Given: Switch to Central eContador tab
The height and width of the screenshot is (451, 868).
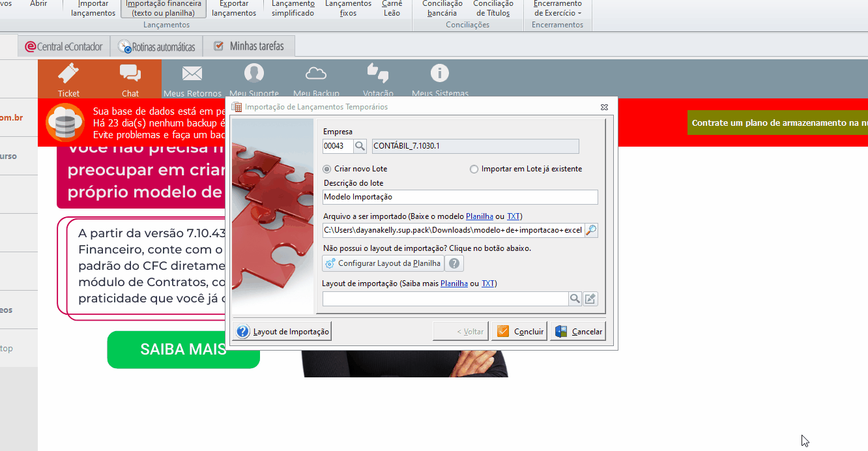Looking at the screenshot, I should (x=64, y=47).
